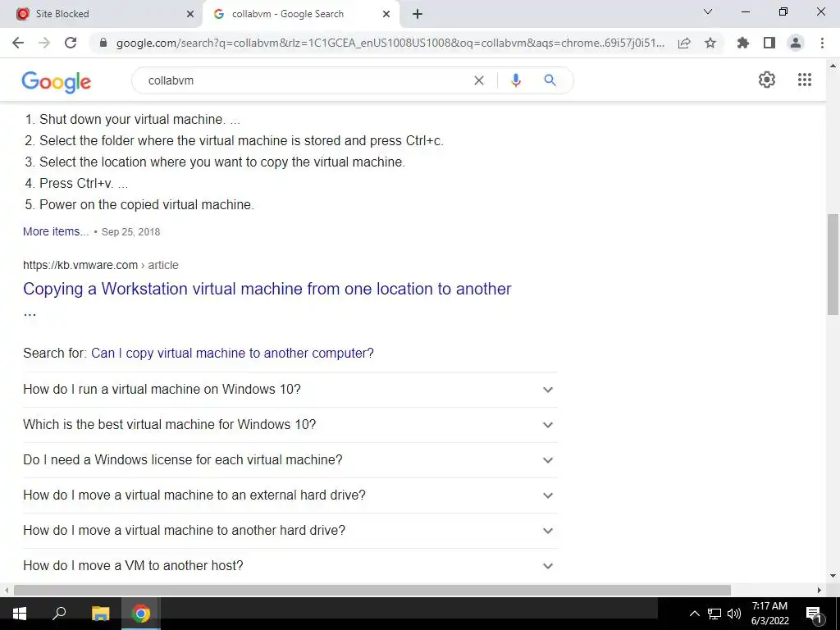The height and width of the screenshot is (630, 840).
Task: Click the vertical scrollbar thumb
Action: click(x=833, y=264)
